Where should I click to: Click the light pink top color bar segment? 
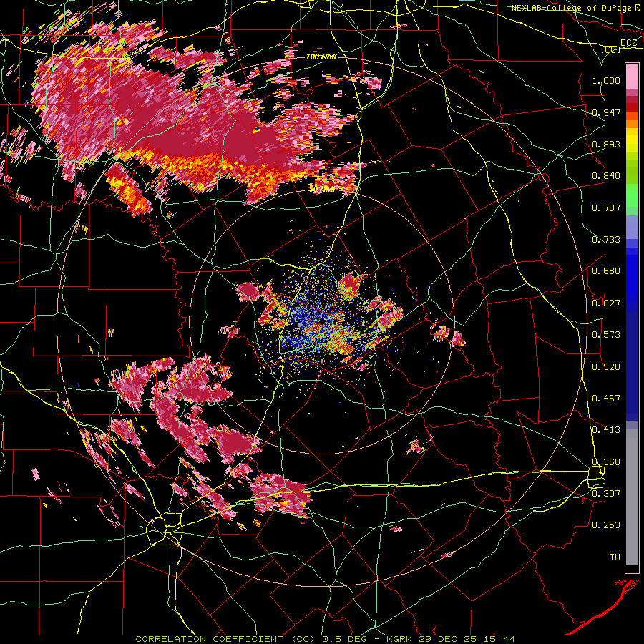[632, 77]
